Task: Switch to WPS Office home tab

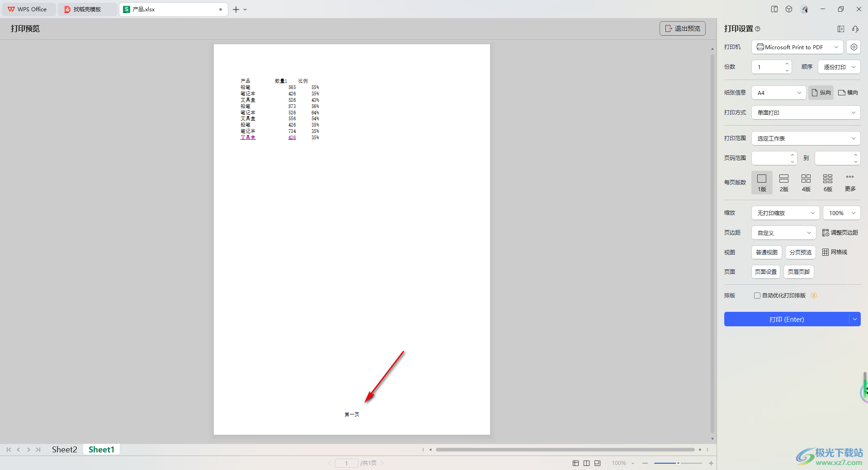Action: (28, 9)
